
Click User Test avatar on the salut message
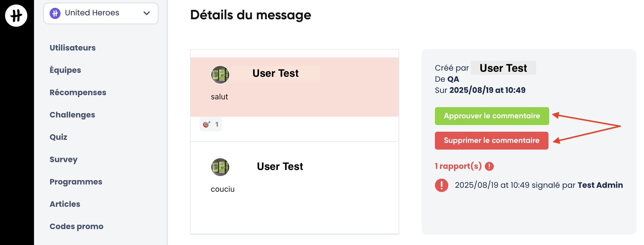tap(220, 75)
